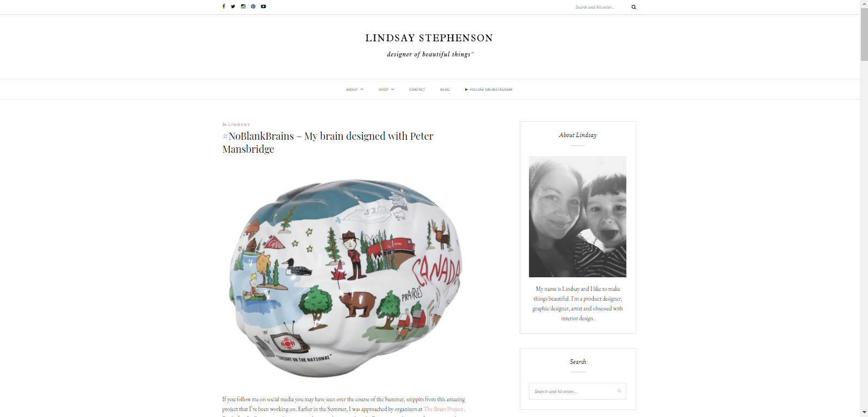Open the Twitter bird icon
This screenshot has width=868, height=417.
tap(233, 7)
